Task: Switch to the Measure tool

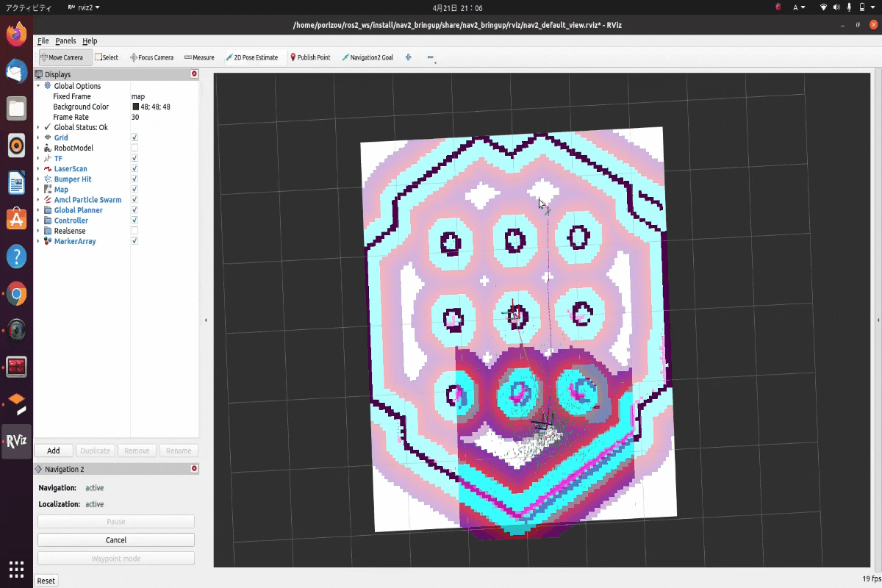Action: (x=198, y=57)
